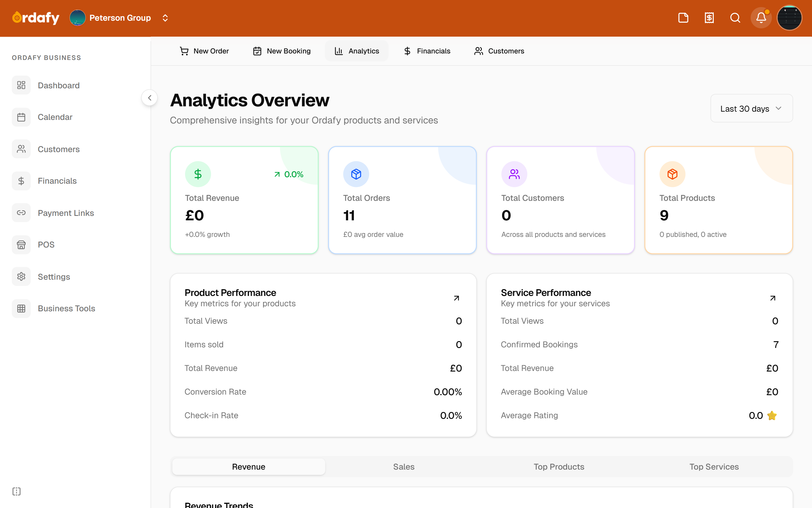This screenshot has height=508, width=812.
Task: Click the Conversion Rate 0.00% value
Action: [448, 392]
